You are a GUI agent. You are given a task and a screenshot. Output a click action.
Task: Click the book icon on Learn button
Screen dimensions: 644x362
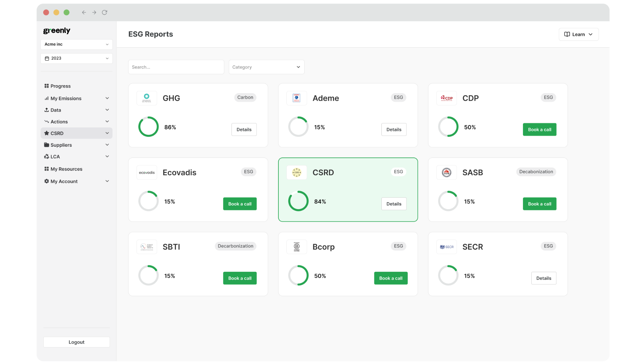[567, 34]
